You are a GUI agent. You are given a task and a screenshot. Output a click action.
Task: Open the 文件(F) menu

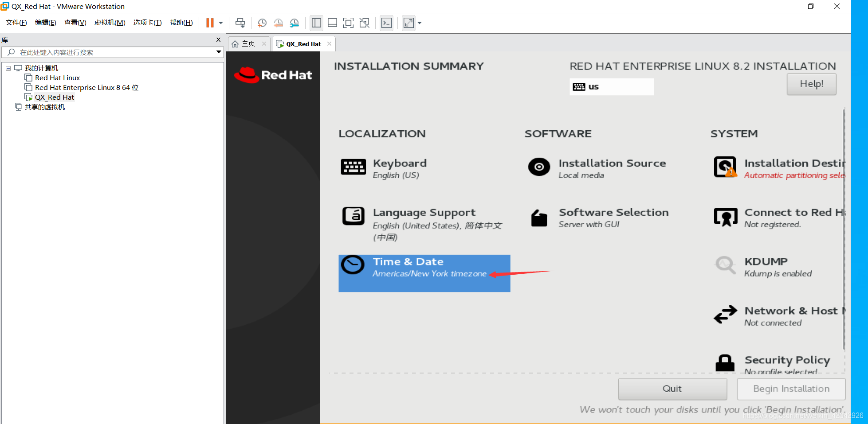(16, 23)
